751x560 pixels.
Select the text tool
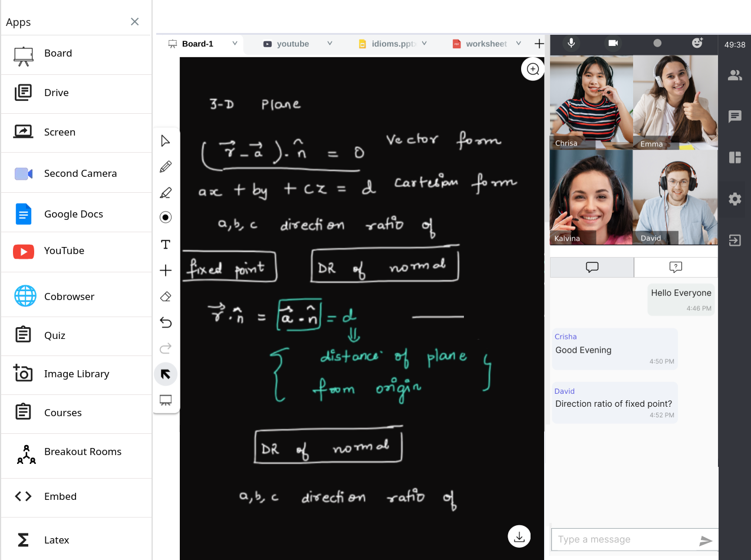(x=166, y=245)
